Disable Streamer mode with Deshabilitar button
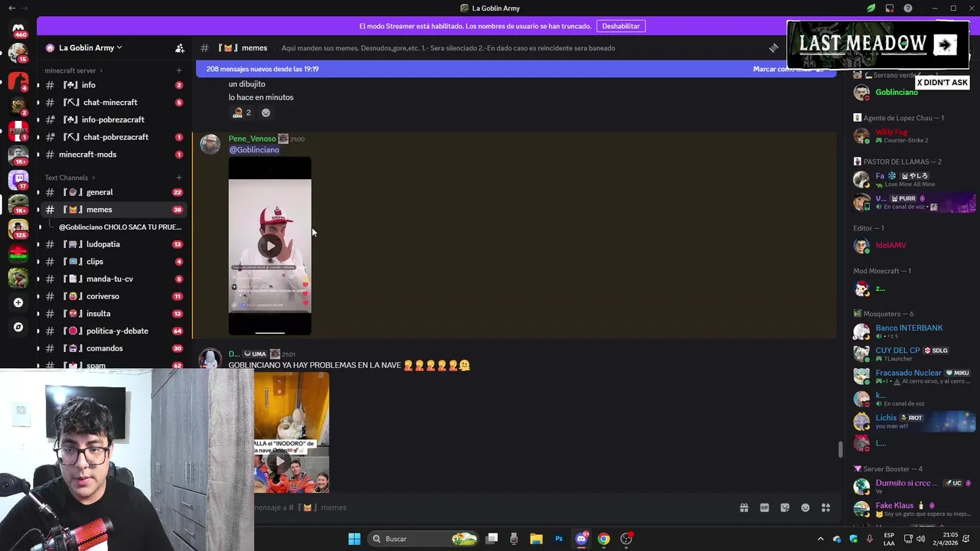Viewport: 980px width, 551px height. coord(621,26)
